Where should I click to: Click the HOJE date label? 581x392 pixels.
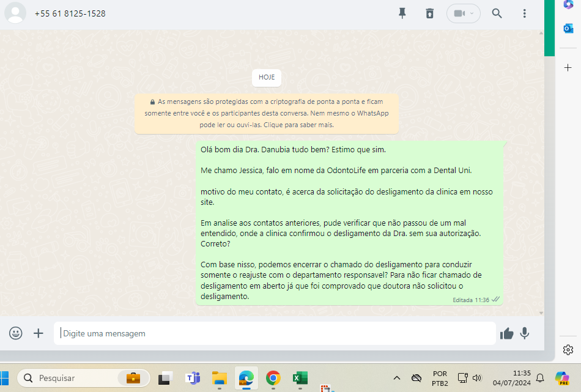click(267, 78)
